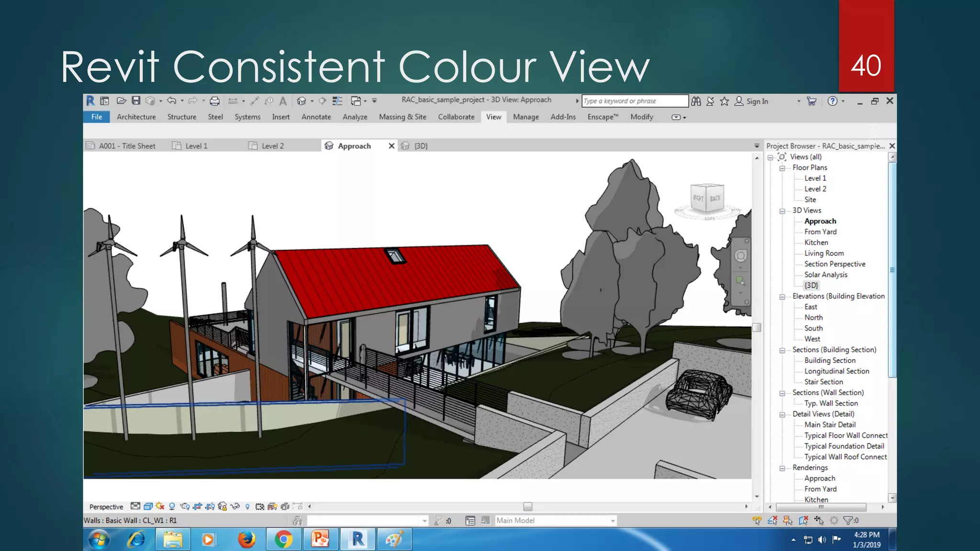The image size is (980, 551).
Task: Toggle Sun Path off/on
Action: point(160,506)
